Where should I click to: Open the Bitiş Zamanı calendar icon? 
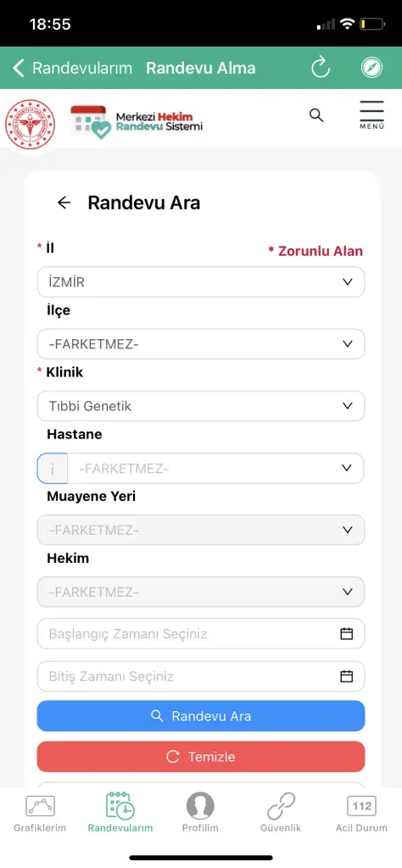pyautogui.click(x=347, y=676)
